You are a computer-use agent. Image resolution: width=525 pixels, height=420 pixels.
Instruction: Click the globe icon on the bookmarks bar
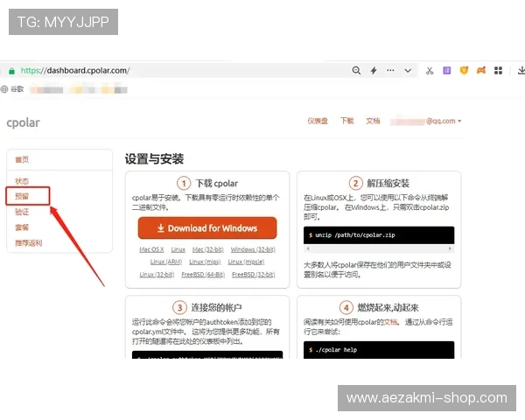click(4, 89)
